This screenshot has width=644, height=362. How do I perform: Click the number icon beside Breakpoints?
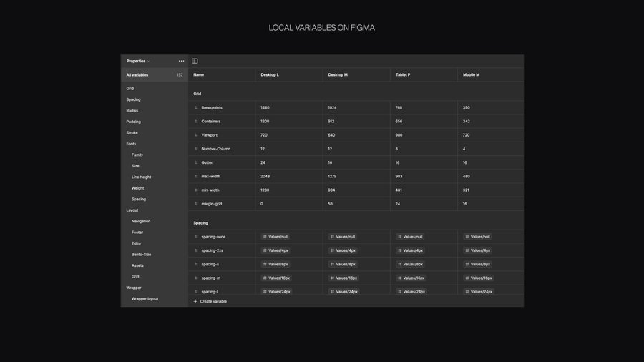[x=196, y=108]
